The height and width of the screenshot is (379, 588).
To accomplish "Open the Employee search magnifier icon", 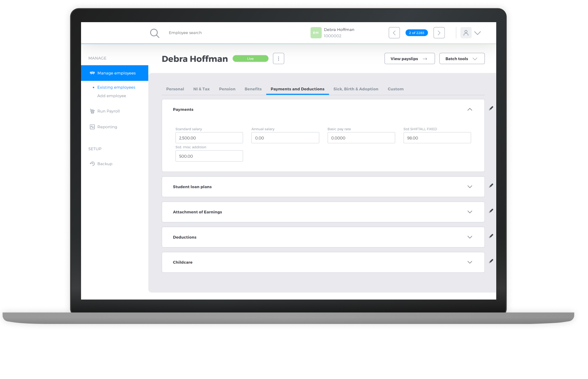I will tap(154, 33).
